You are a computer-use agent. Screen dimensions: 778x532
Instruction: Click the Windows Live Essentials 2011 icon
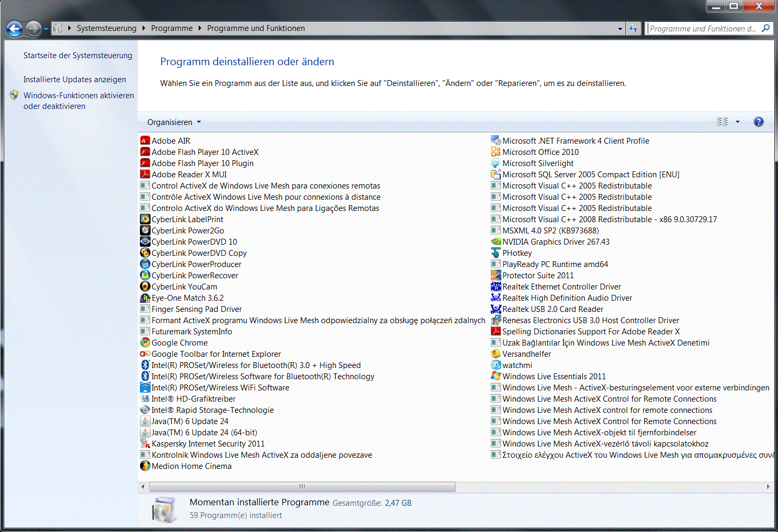tap(496, 376)
